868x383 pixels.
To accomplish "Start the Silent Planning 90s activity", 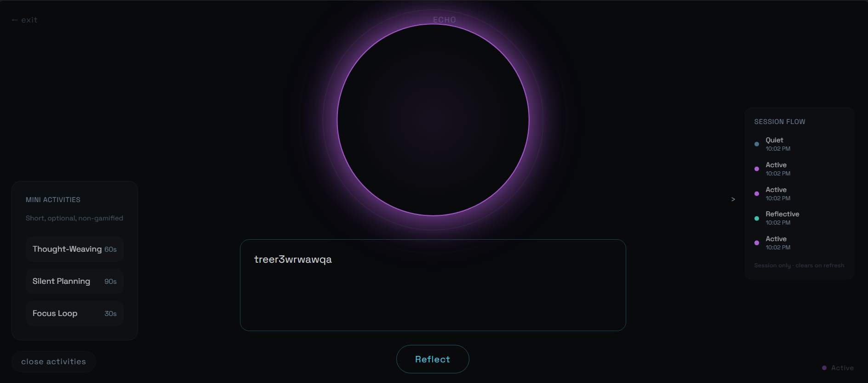I will [74, 281].
